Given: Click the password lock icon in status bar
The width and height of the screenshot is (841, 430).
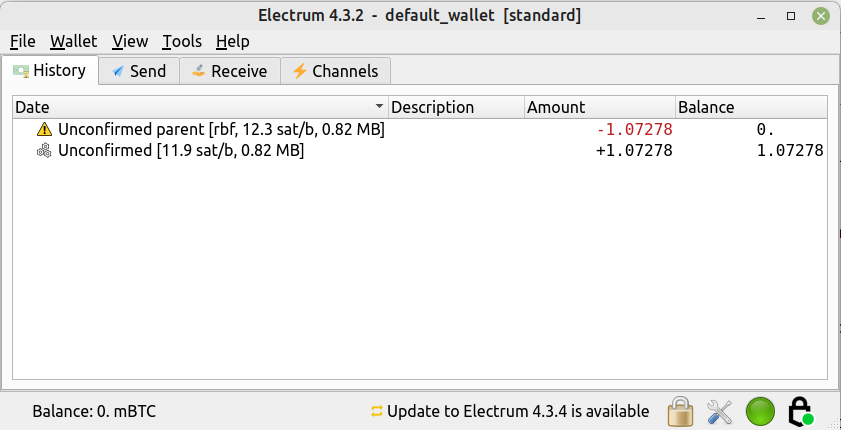Looking at the screenshot, I should [x=680, y=412].
